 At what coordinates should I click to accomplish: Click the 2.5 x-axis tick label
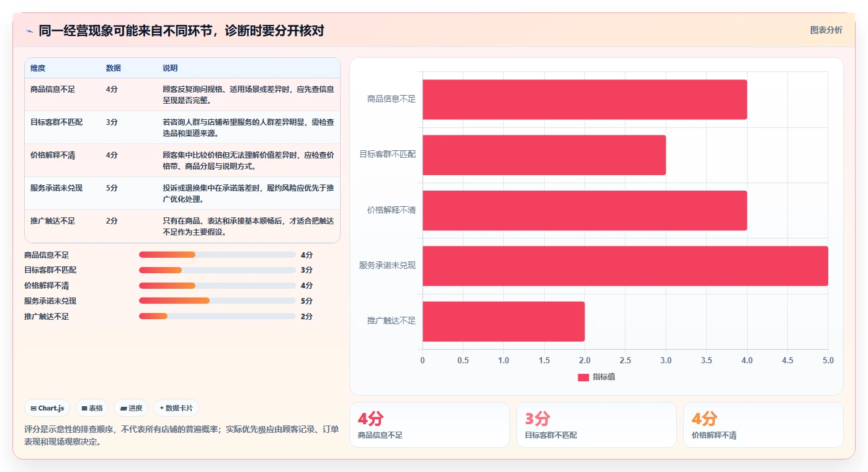click(625, 361)
